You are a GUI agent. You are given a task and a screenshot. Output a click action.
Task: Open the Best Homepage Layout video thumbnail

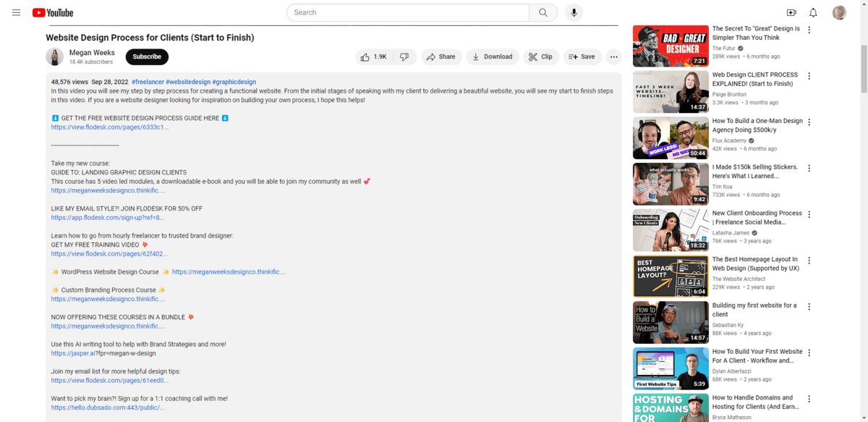671,276
